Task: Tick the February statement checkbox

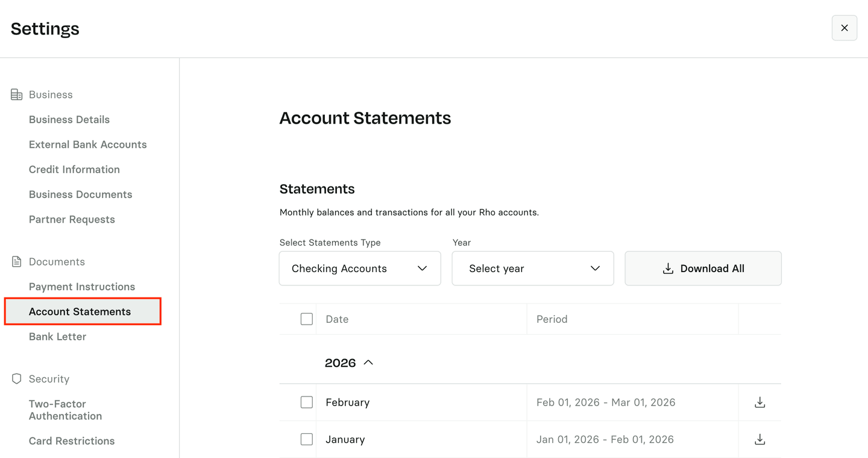Action: point(307,402)
